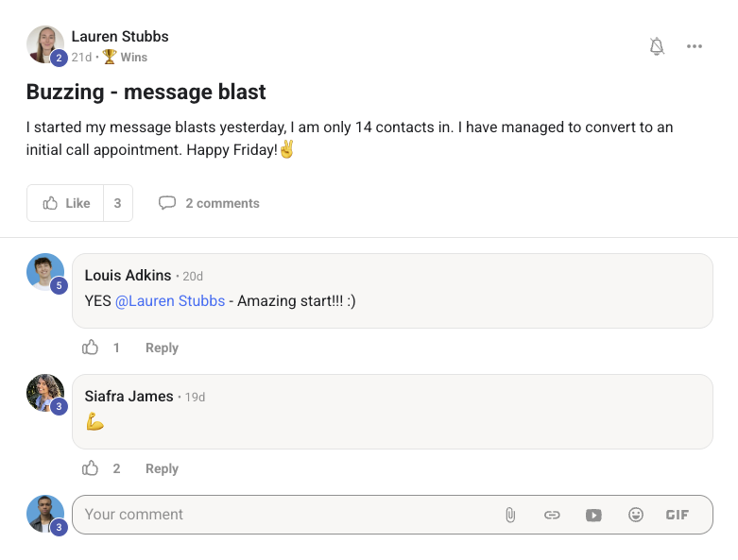The width and height of the screenshot is (738, 560).
Task: Click the trophy icon beside Wins
Action: (110, 57)
